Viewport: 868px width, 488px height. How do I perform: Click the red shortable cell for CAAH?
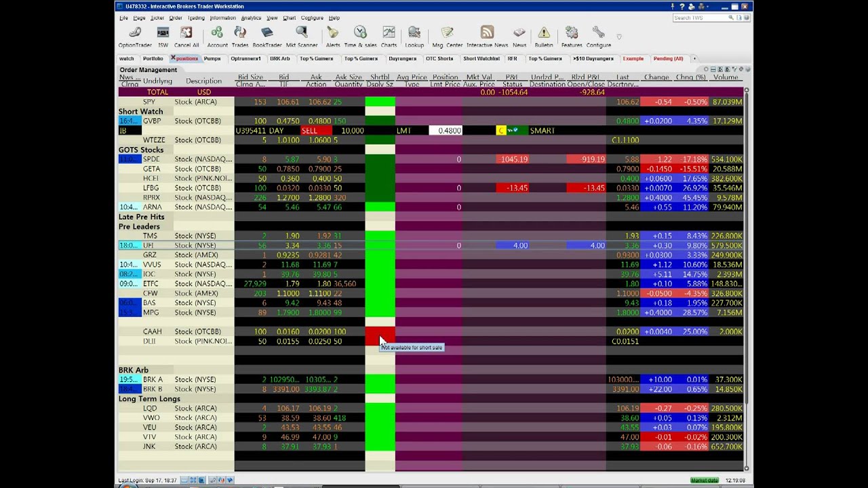[x=380, y=331]
